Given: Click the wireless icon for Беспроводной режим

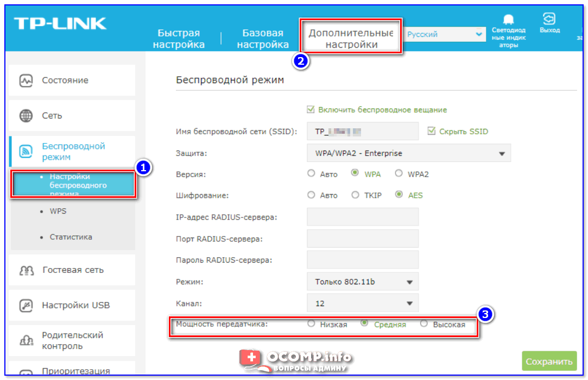Looking at the screenshot, I should click(26, 152).
